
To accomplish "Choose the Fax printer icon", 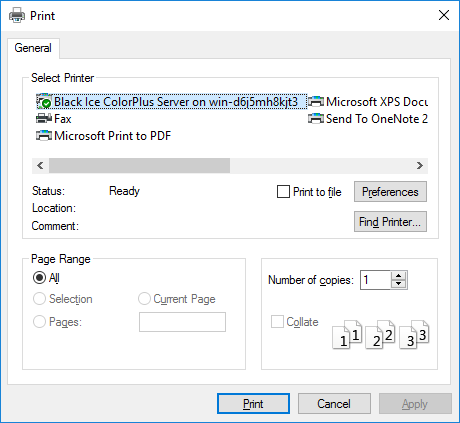I will pyautogui.click(x=44, y=119).
